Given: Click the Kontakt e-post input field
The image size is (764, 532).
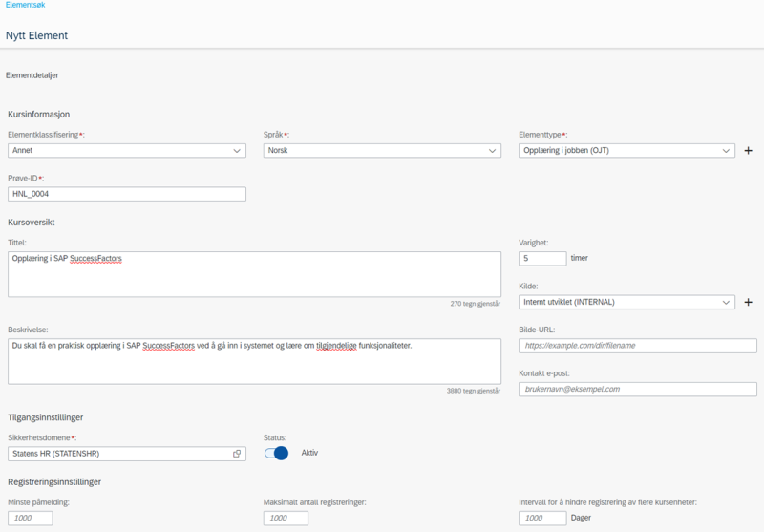Looking at the screenshot, I should point(638,390).
